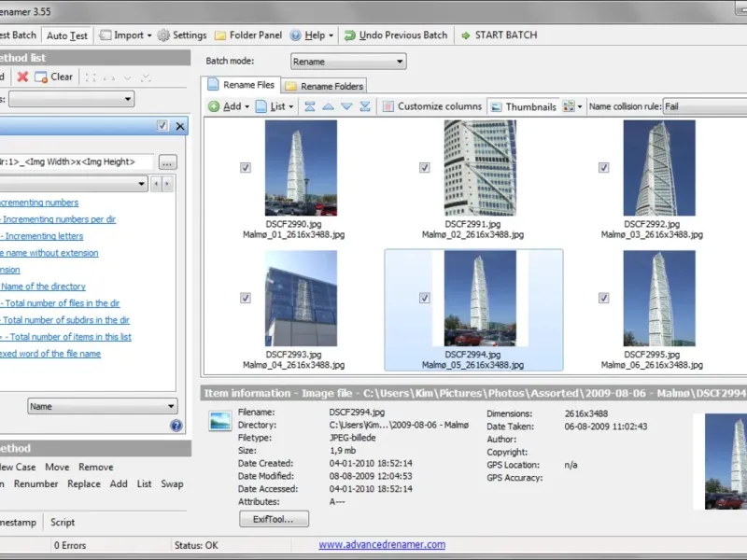747x560 pixels.
Task: Move selected item to top of list
Action: 310,107
